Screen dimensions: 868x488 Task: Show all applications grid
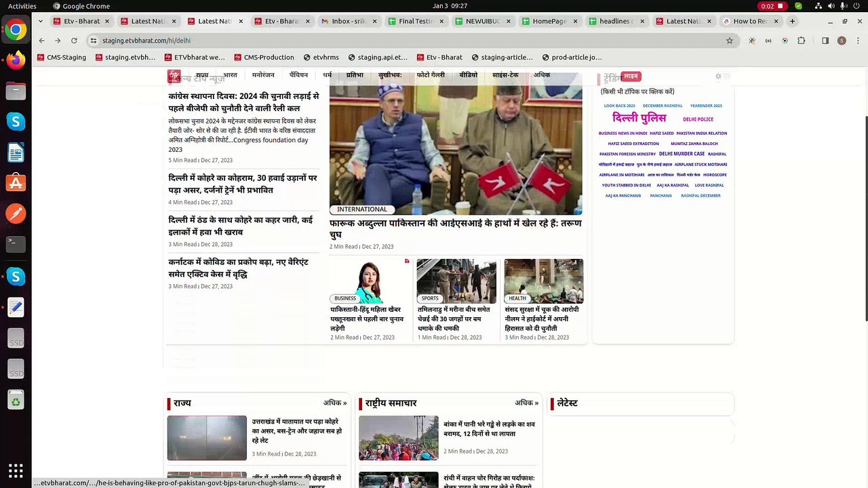click(16, 470)
